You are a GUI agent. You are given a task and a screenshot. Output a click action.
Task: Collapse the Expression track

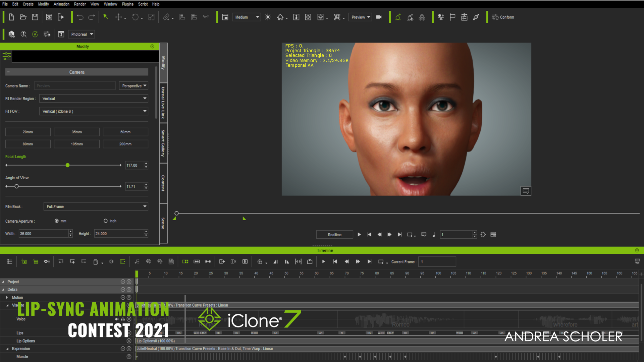pyautogui.click(x=7, y=349)
